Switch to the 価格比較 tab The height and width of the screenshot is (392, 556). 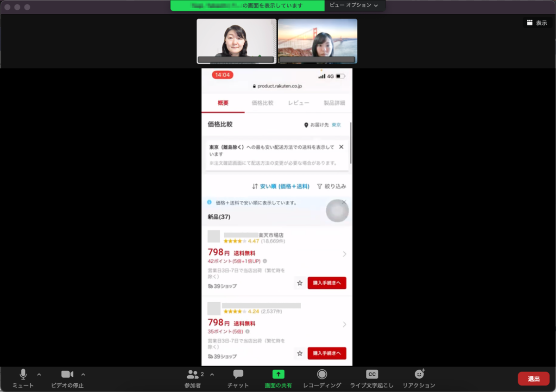(x=262, y=103)
